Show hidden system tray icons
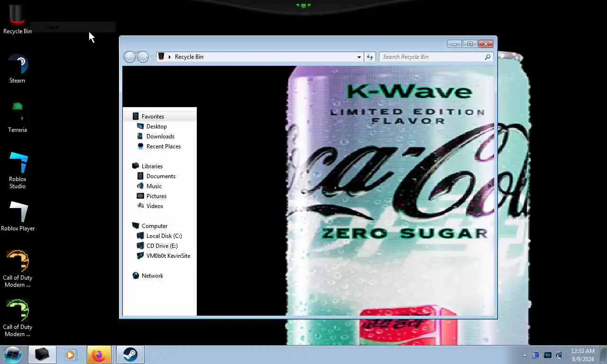The height and width of the screenshot is (364, 607). tap(524, 355)
